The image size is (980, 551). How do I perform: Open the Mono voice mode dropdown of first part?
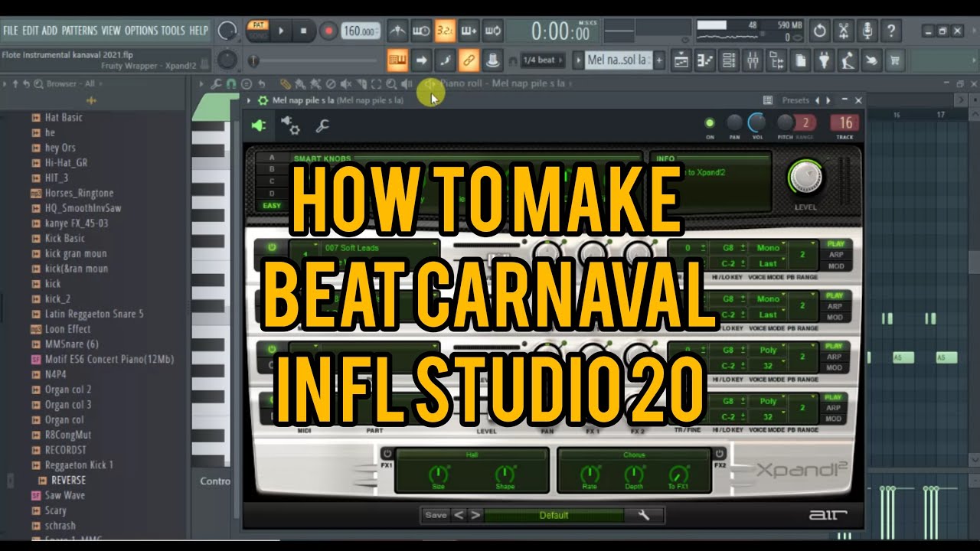(768, 248)
